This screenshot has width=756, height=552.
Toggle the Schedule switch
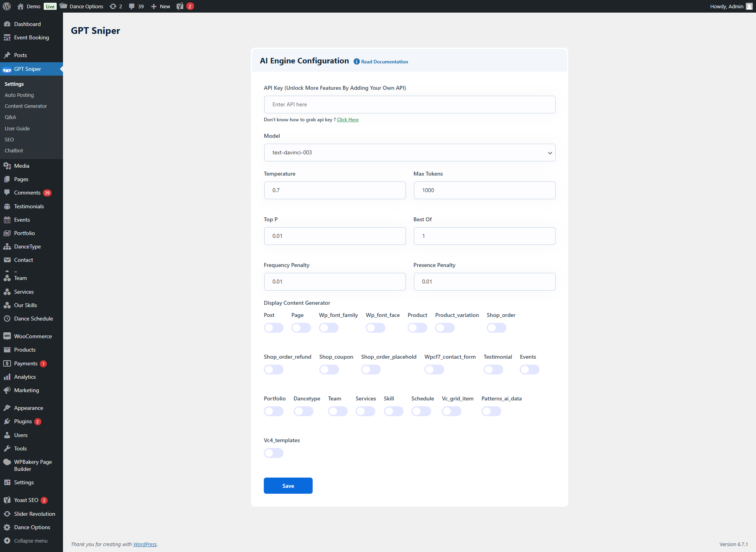pyautogui.click(x=421, y=411)
